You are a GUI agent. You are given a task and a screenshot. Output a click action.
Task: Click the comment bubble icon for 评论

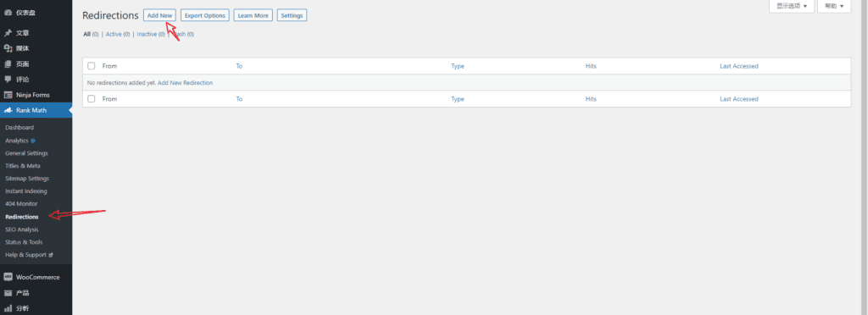click(x=8, y=79)
